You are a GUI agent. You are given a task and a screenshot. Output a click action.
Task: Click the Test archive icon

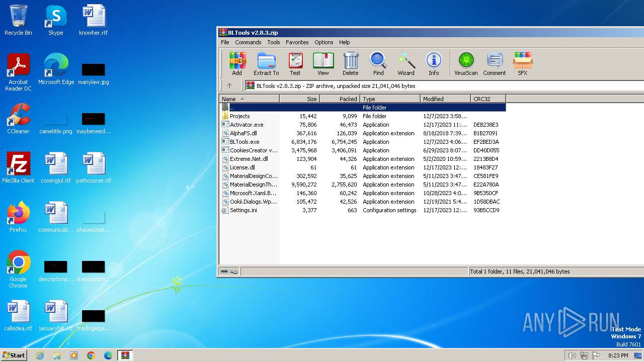coord(295,64)
